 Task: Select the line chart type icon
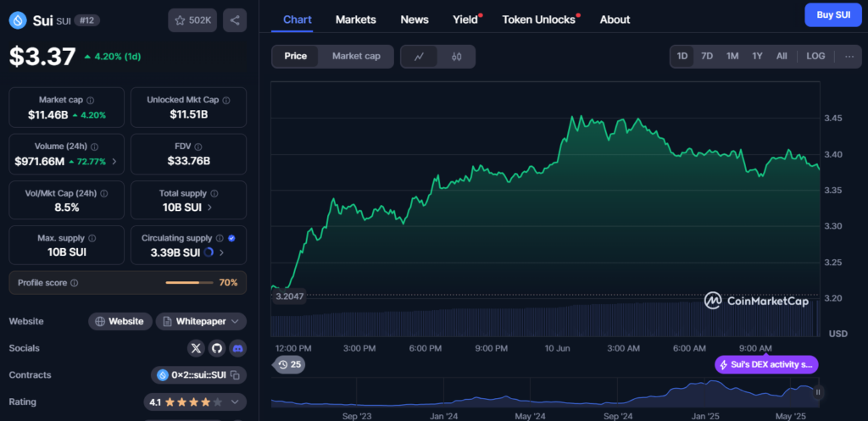coord(420,57)
